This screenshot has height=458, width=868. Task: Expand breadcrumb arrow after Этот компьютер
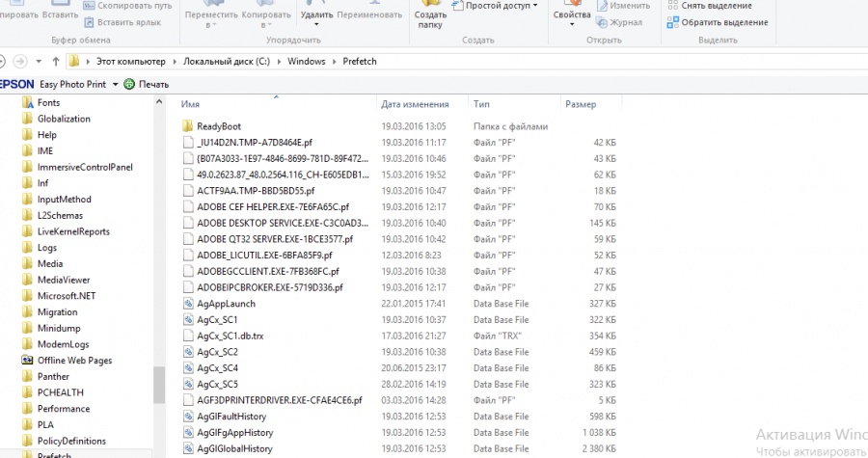point(175,62)
